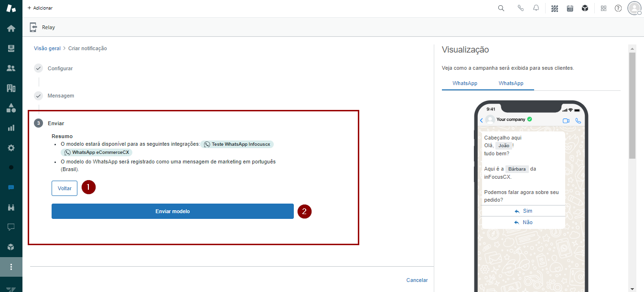Open the Zendesk products grid icon
This screenshot has width=644, height=292.
(x=603, y=8)
